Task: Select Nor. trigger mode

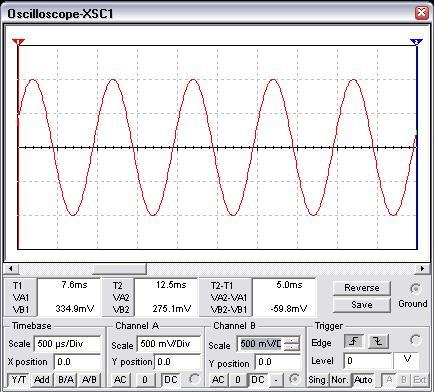Action: [340, 380]
